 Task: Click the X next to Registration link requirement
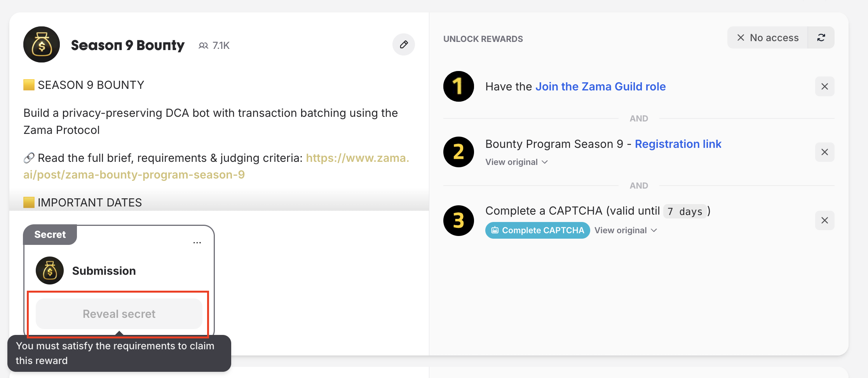point(824,152)
